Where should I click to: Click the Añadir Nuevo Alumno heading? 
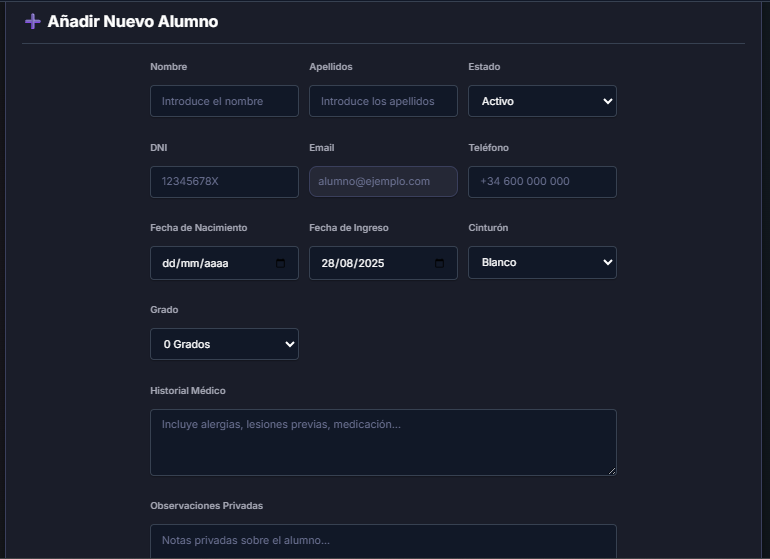tap(133, 21)
